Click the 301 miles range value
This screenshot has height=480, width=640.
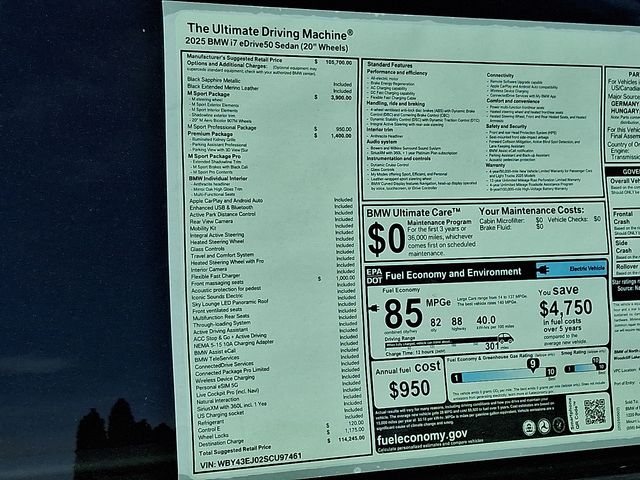492,346
